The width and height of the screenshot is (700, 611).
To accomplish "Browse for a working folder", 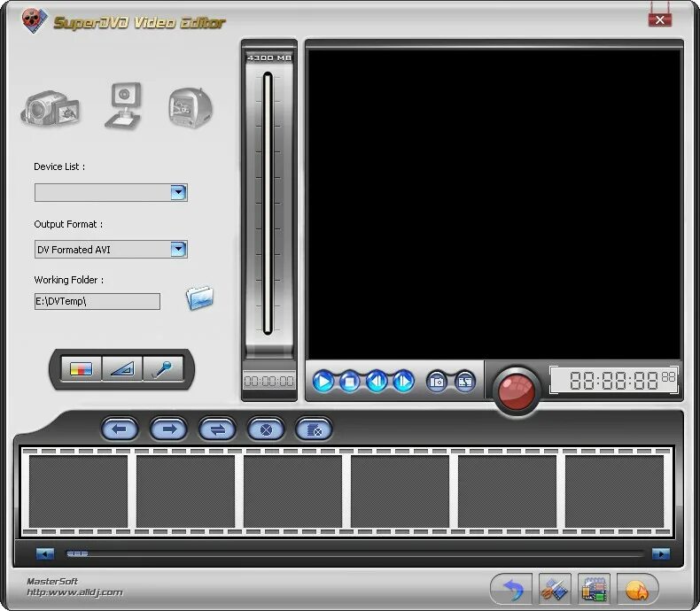I will coord(199,298).
